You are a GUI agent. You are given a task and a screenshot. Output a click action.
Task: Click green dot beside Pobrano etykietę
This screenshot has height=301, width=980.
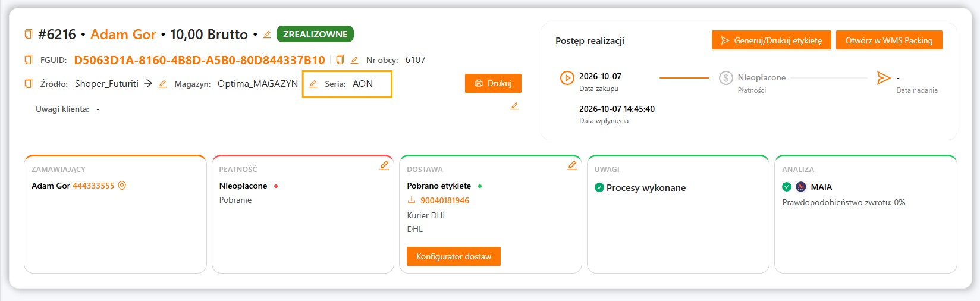point(480,186)
